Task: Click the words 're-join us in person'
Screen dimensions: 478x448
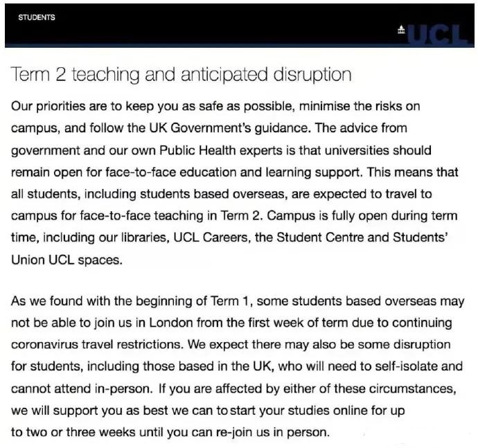Action: point(274,433)
